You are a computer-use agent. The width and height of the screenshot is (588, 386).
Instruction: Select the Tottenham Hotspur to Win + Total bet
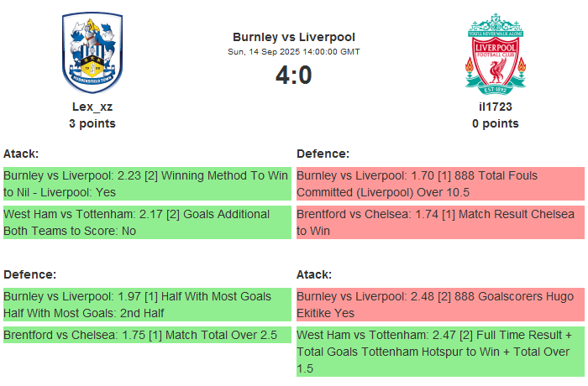tap(440, 352)
